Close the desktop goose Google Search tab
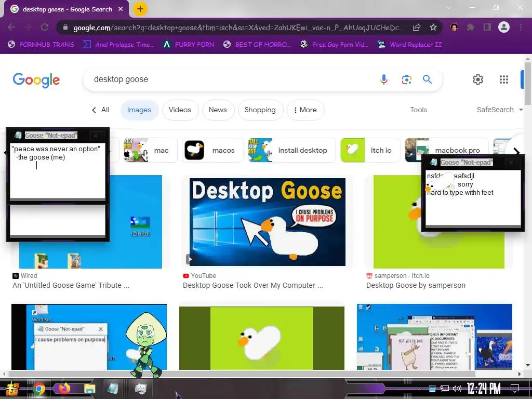Viewport: 532px width, 399px height. pyautogui.click(x=121, y=9)
